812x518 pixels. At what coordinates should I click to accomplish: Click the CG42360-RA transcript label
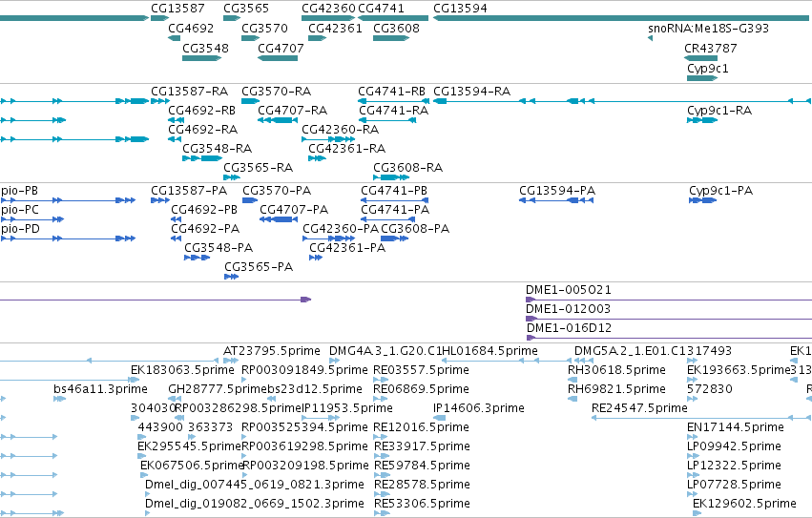click(x=341, y=130)
